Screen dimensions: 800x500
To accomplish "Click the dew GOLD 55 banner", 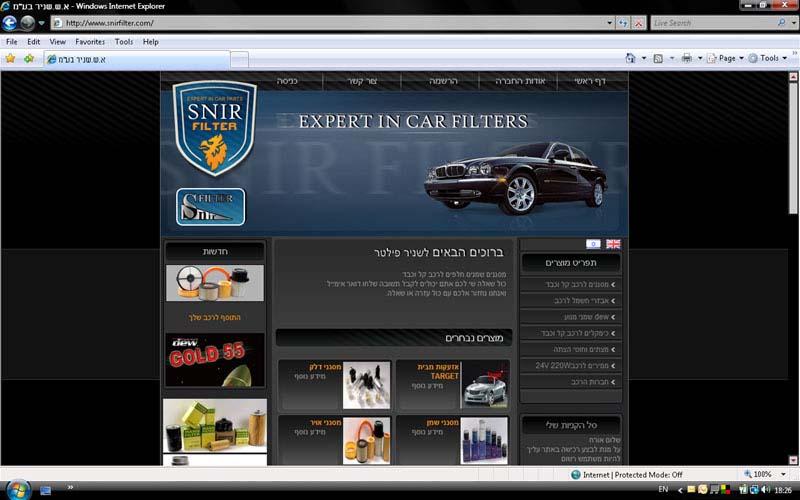I will pos(215,360).
